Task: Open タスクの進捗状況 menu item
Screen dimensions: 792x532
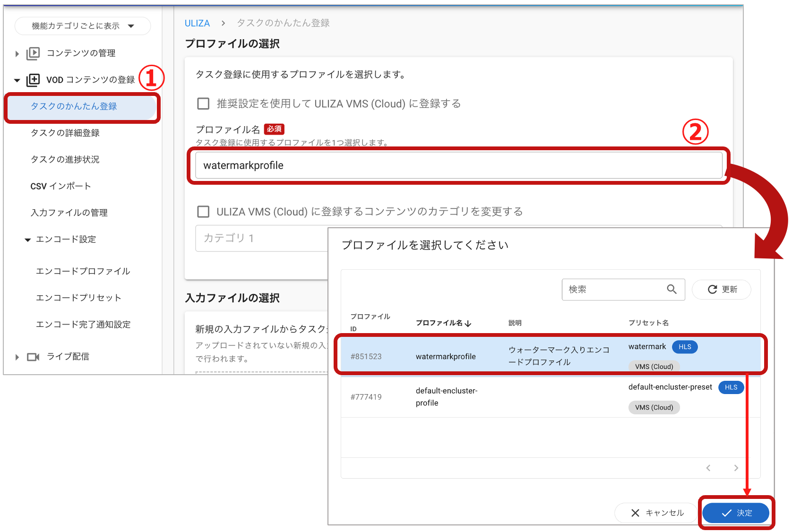Action: point(65,159)
